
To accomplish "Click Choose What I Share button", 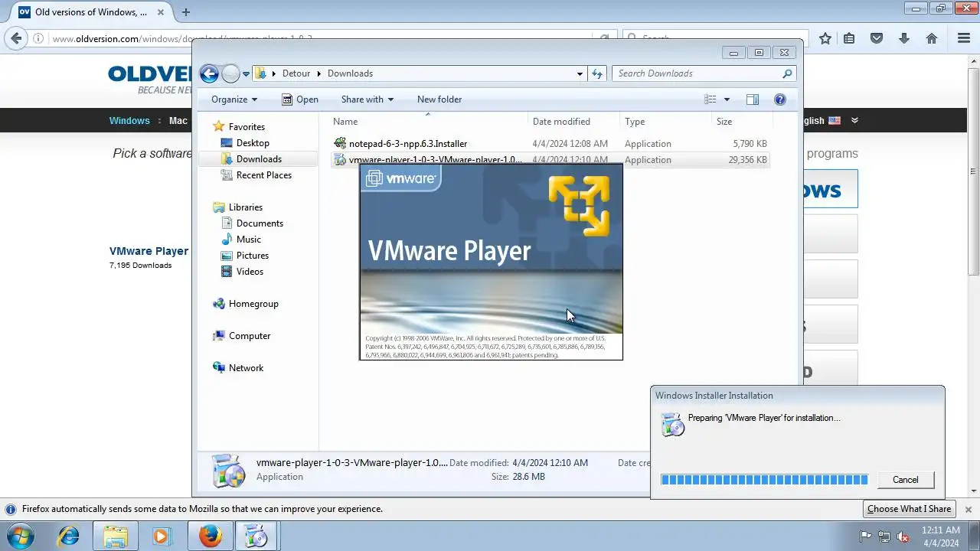I will pos(909,509).
